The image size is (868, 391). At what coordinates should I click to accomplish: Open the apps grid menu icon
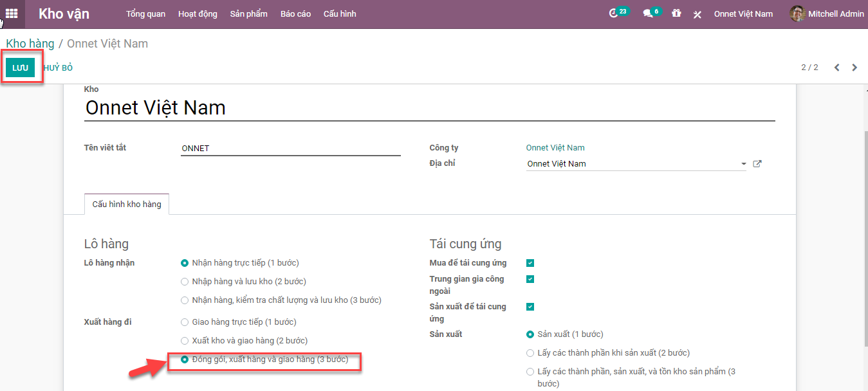click(x=12, y=14)
